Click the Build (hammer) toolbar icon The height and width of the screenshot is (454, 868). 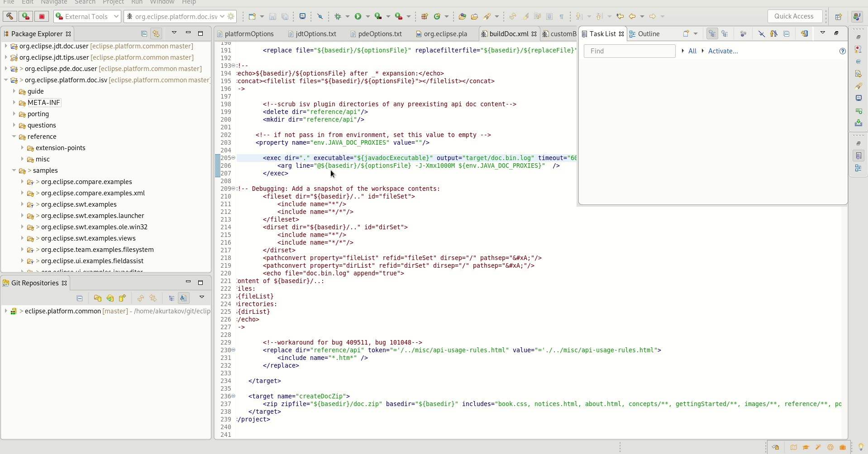click(x=10, y=17)
